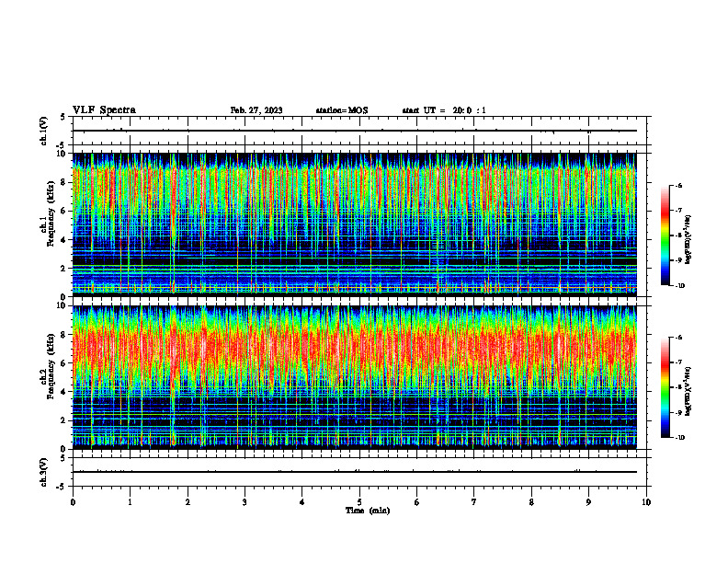Click time axis tick label "7"
The image size is (728, 563).
[x=474, y=502]
